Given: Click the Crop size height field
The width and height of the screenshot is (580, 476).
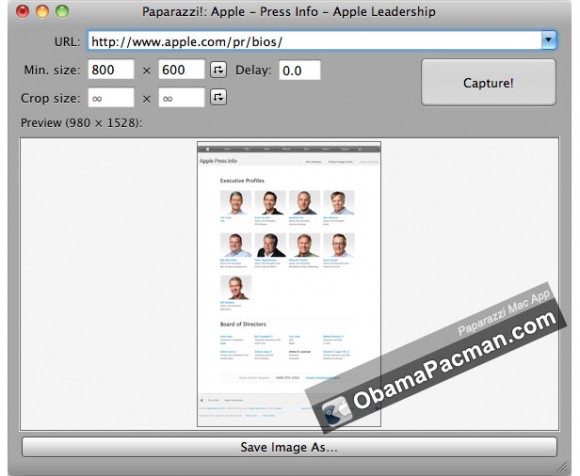Looking at the screenshot, I should 181,98.
